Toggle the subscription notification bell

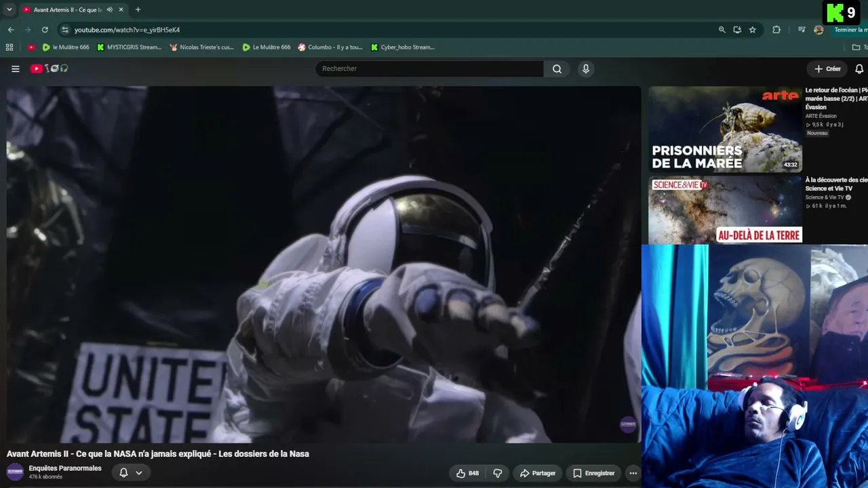pyautogui.click(x=123, y=472)
